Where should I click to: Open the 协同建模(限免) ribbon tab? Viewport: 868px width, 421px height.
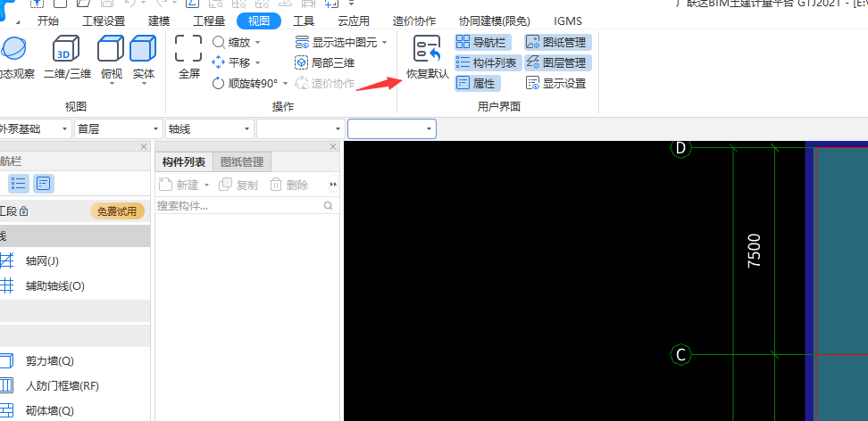coord(495,21)
